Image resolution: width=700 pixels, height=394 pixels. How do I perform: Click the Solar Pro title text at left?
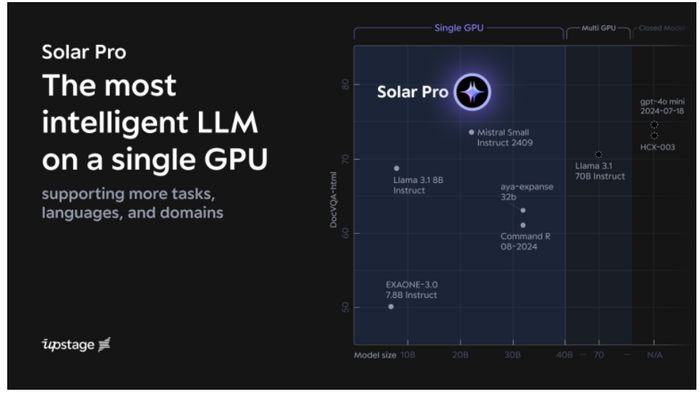tap(84, 52)
